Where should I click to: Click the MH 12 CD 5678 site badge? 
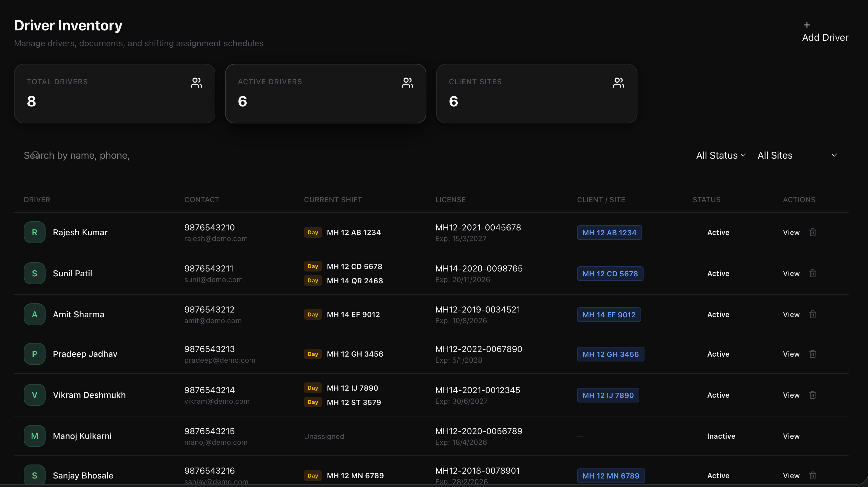click(610, 274)
